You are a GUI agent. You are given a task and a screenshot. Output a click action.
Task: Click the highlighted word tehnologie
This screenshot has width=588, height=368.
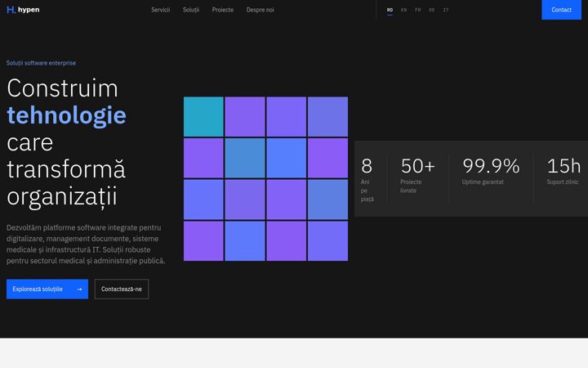(66, 115)
